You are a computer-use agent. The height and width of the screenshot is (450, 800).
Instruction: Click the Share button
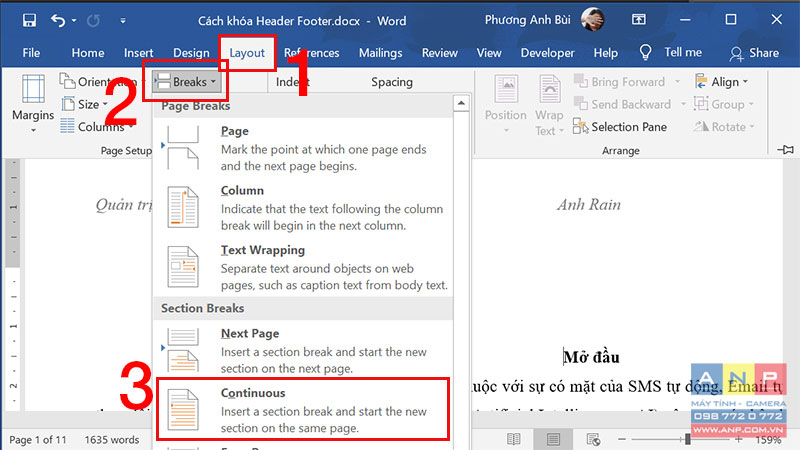(x=755, y=53)
